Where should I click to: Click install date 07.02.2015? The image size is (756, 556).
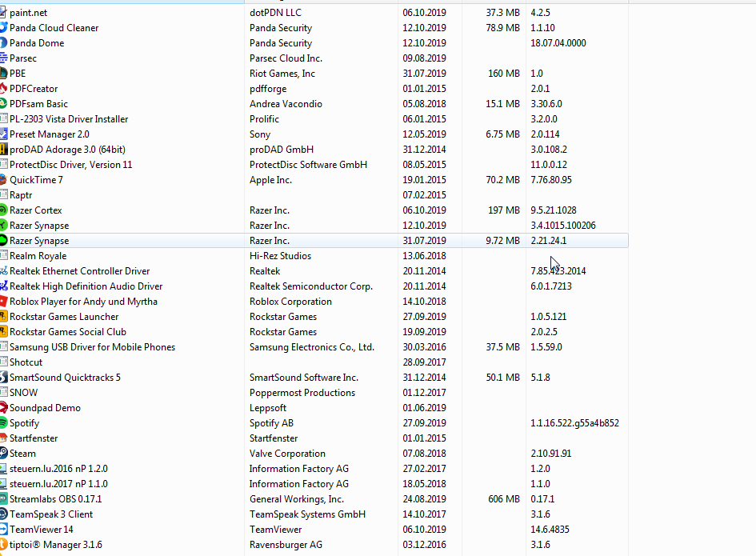[424, 195]
